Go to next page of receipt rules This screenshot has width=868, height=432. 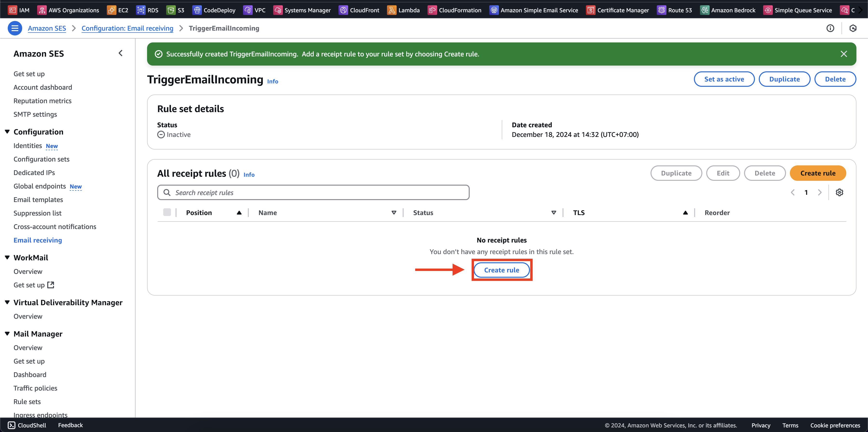pos(820,192)
